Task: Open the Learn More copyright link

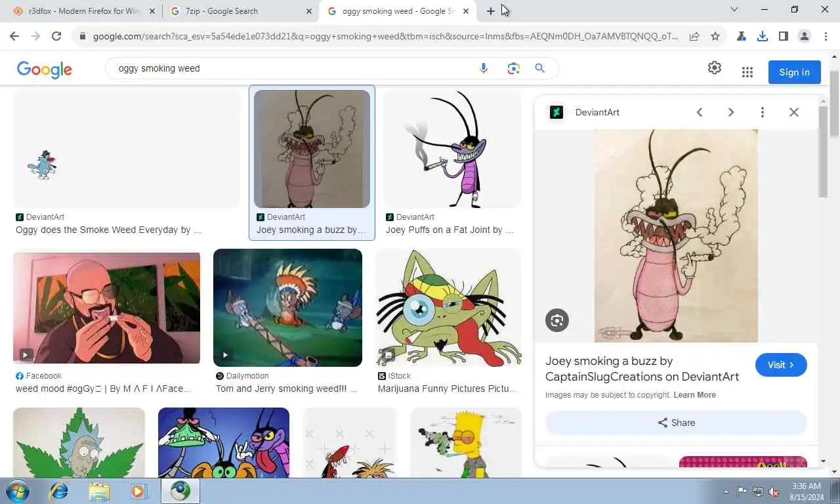Action: tap(694, 395)
